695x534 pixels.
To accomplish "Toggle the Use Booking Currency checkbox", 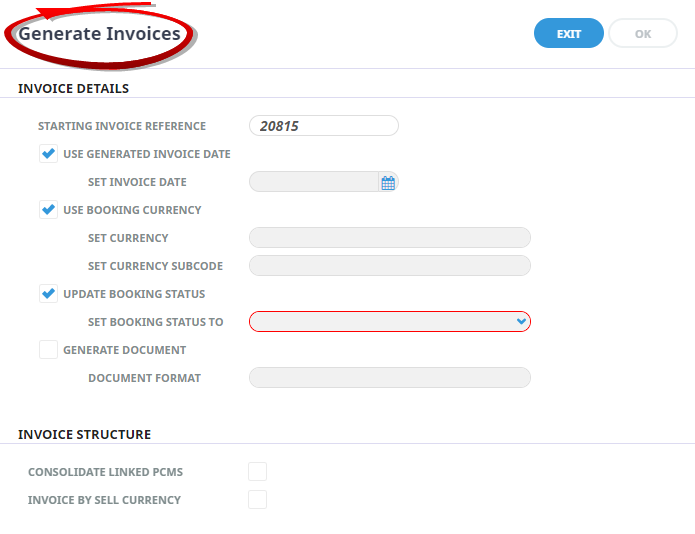I will click(x=48, y=210).
